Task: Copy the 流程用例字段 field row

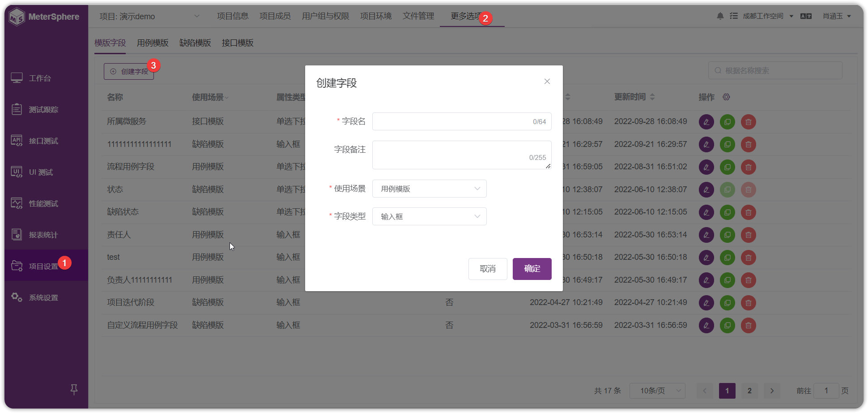Action: point(728,167)
